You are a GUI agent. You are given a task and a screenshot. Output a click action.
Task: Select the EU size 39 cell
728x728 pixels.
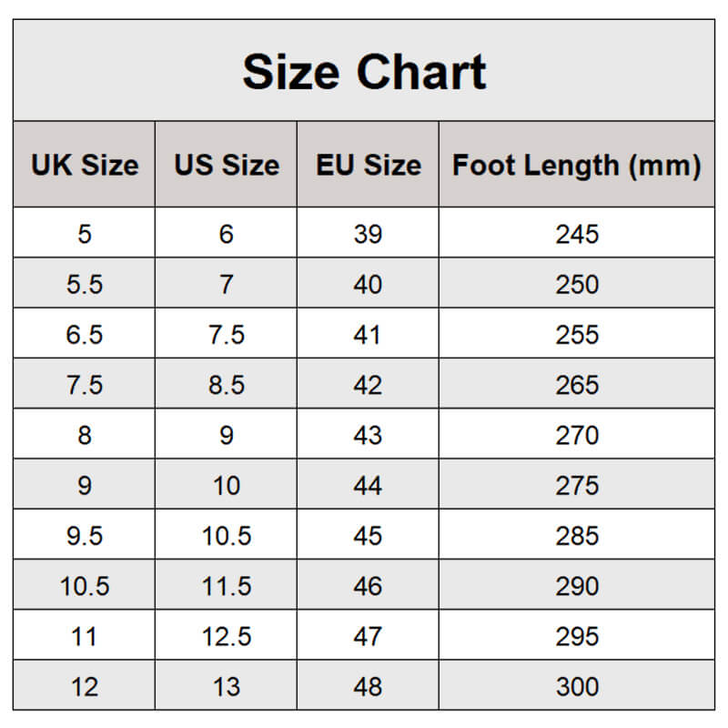[369, 235]
